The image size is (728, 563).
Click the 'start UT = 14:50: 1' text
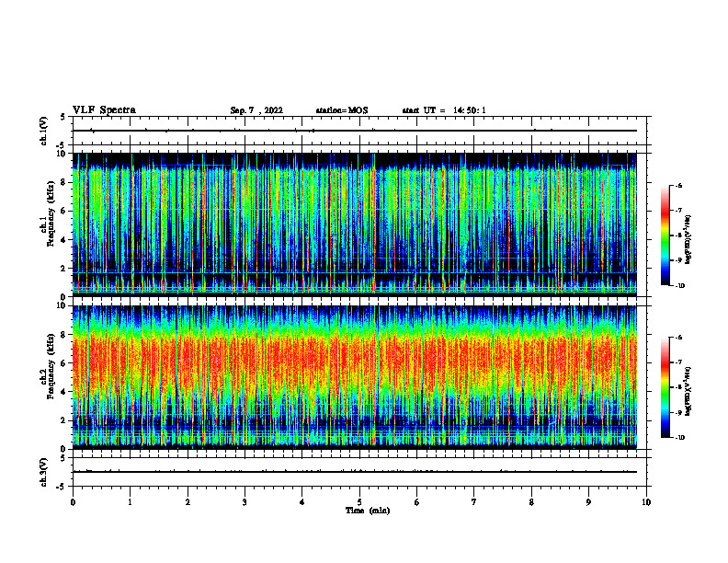pyautogui.click(x=444, y=110)
